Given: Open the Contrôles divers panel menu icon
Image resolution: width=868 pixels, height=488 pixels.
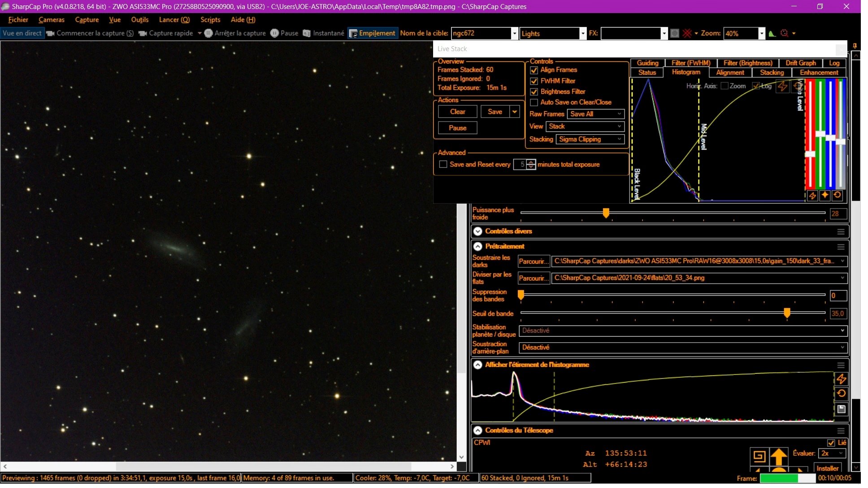Looking at the screenshot, I should pos(841,231).
